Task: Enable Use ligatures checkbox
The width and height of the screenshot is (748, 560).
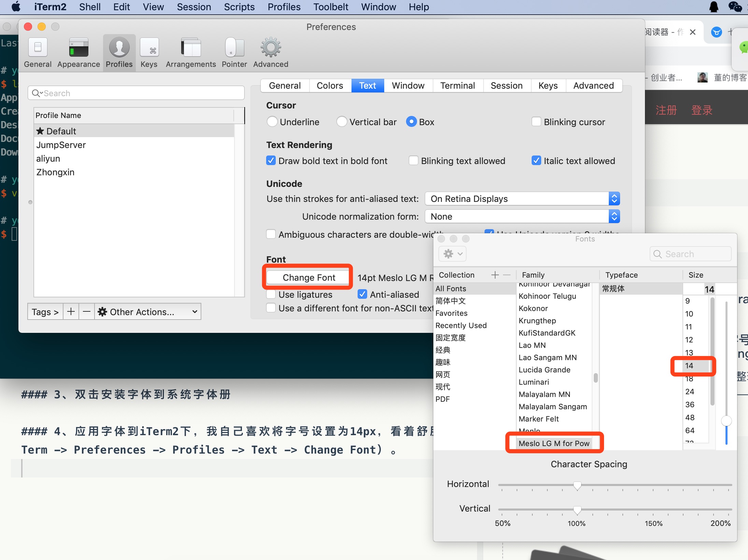Action: pos(271,294)
